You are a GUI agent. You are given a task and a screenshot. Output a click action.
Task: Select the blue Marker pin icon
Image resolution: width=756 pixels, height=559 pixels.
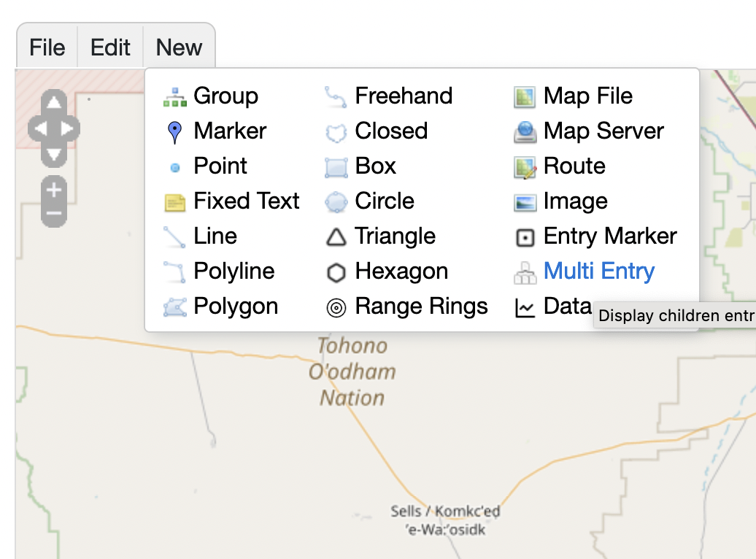174,132
